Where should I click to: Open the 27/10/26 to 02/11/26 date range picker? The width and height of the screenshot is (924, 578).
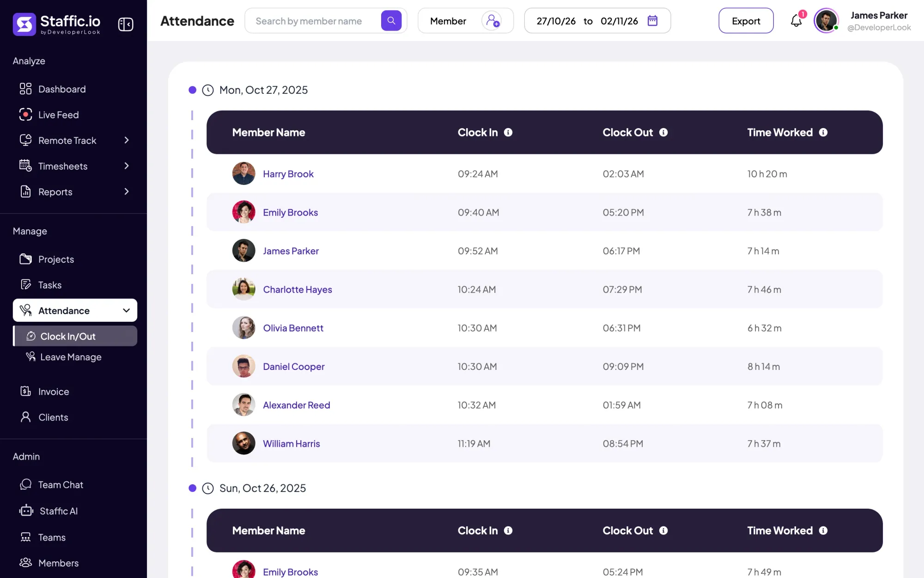tap(597, 21)
